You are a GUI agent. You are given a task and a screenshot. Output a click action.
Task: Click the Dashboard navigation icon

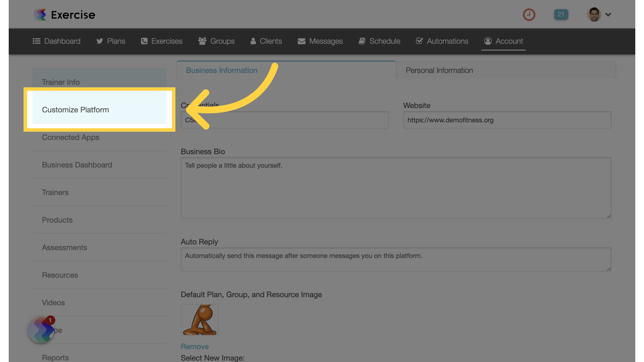click(x=36, y=41)
